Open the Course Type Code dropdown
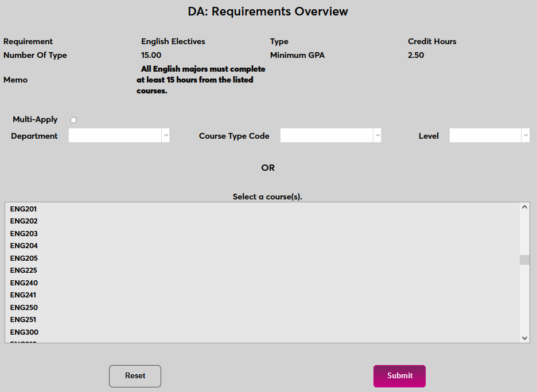This screenshot has height=392, width=537. pos(330,135)
